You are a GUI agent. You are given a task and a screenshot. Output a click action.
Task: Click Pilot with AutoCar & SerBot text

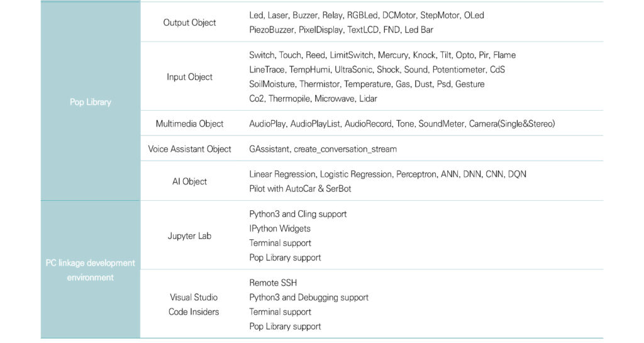300,189
